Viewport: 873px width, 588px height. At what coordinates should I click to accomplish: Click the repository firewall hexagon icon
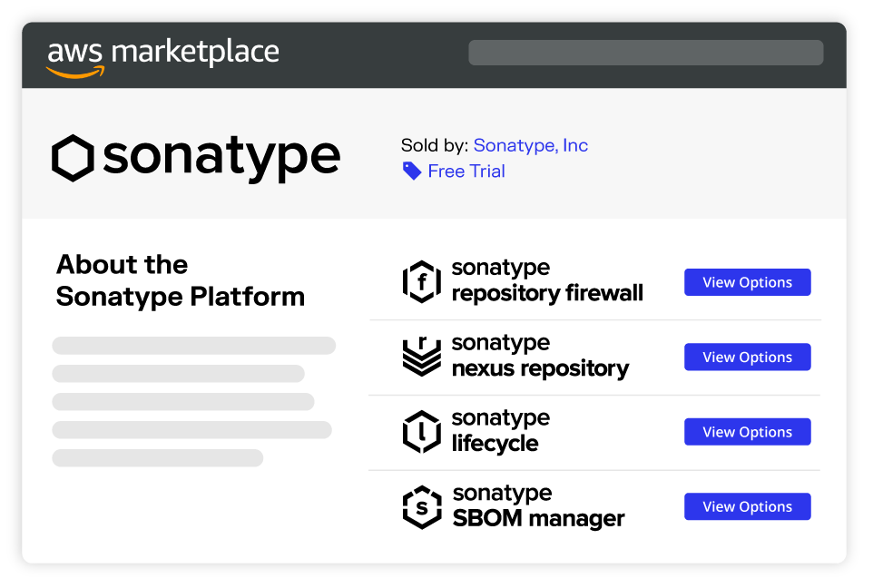coord(422,282)
